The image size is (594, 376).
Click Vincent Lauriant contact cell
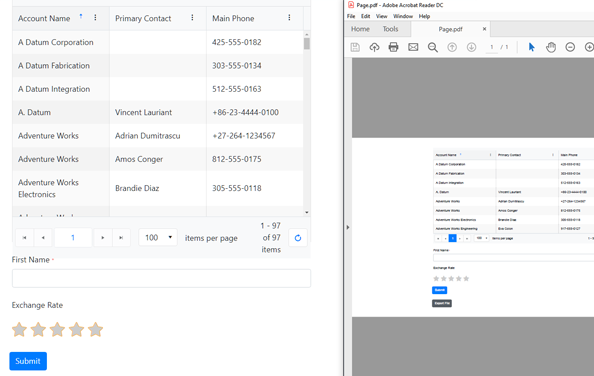[x=158, y=112]
